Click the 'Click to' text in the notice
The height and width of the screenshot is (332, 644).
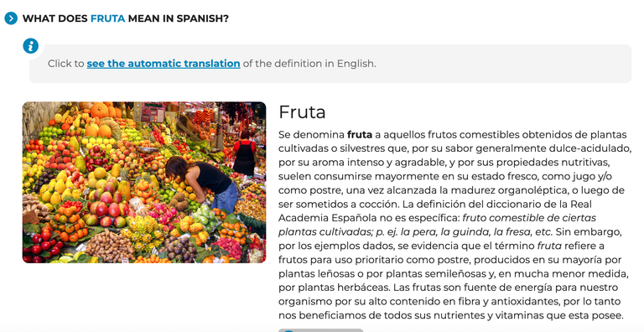click(x=65, y=64)
